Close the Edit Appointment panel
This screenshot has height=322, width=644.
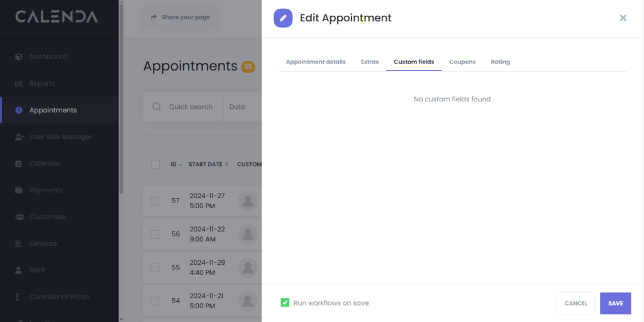pyautogui.click(x=623, y=18)
